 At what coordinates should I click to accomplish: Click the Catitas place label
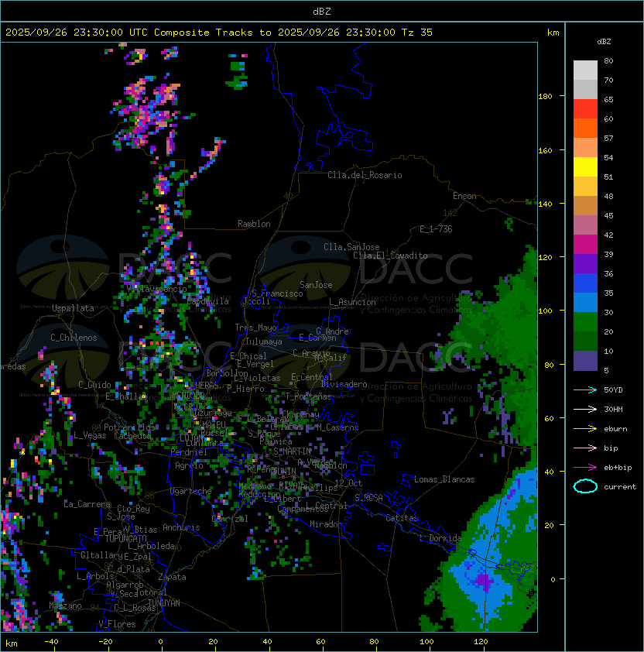[402, 518]
